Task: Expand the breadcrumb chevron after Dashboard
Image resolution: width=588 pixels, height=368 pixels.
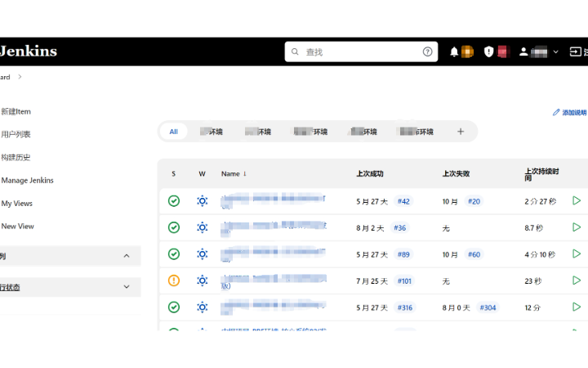Action: click(x=20, y=77)
